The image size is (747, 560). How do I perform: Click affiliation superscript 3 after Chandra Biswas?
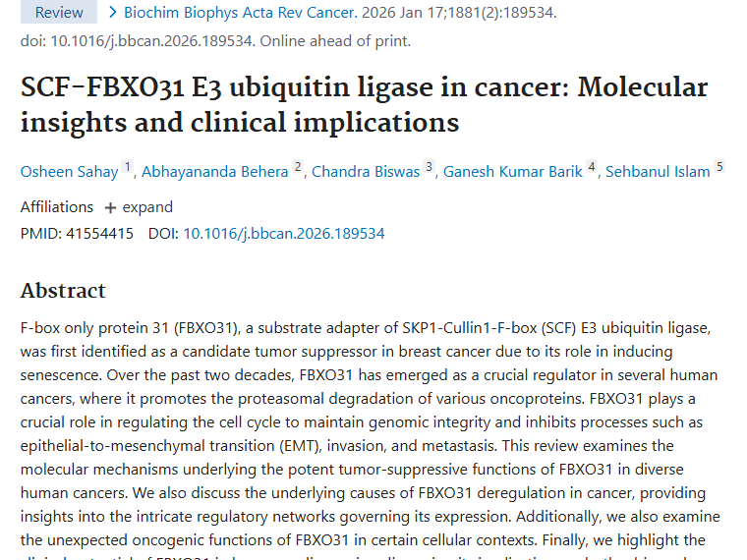coord(429,168)
